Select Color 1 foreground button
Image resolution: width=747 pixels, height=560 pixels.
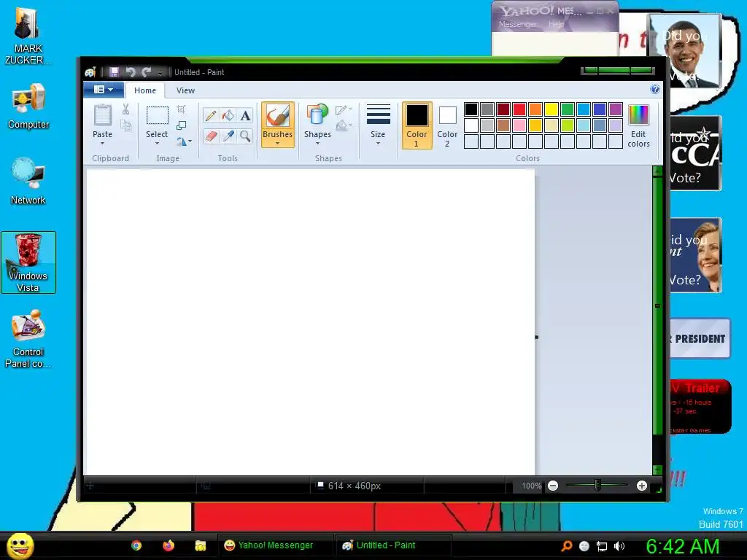[417, 125]
